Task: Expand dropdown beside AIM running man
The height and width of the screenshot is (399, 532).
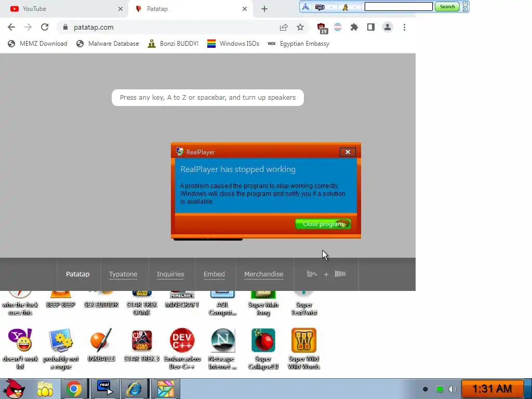Action: click(354, 7)
